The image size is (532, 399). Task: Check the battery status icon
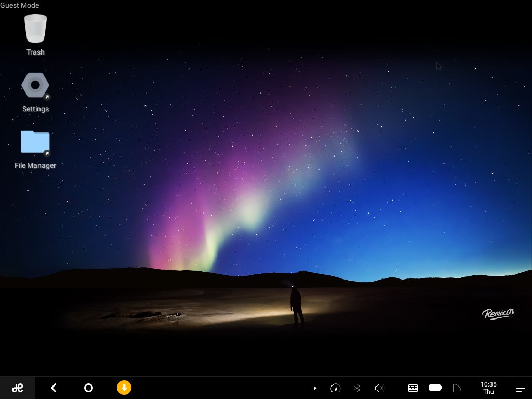pyautogui.click(x=435, y=388)
